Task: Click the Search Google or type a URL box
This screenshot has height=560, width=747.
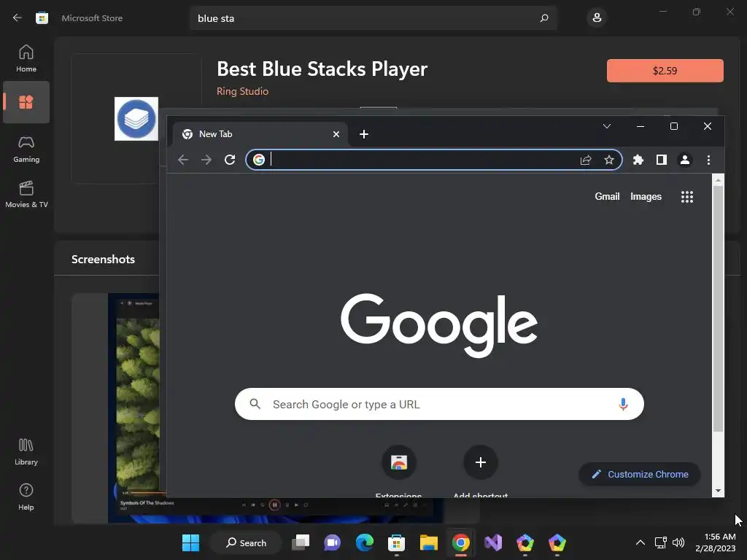Action: coord(439,404)
